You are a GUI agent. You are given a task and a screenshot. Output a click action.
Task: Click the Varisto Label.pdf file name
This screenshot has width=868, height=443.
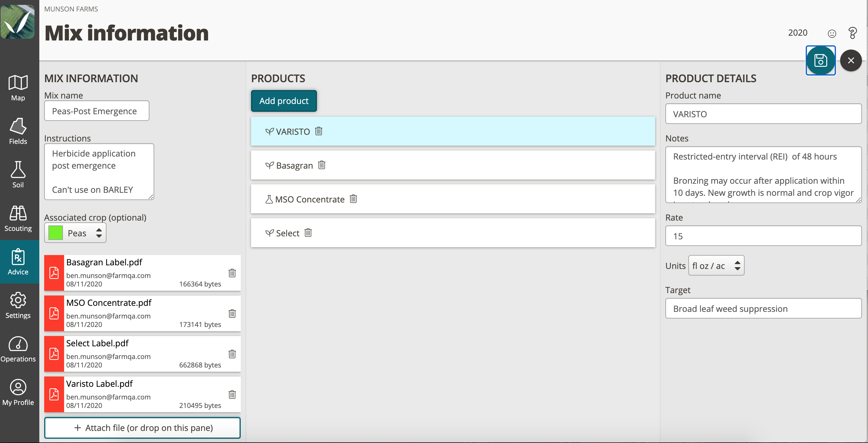point(100,383)
